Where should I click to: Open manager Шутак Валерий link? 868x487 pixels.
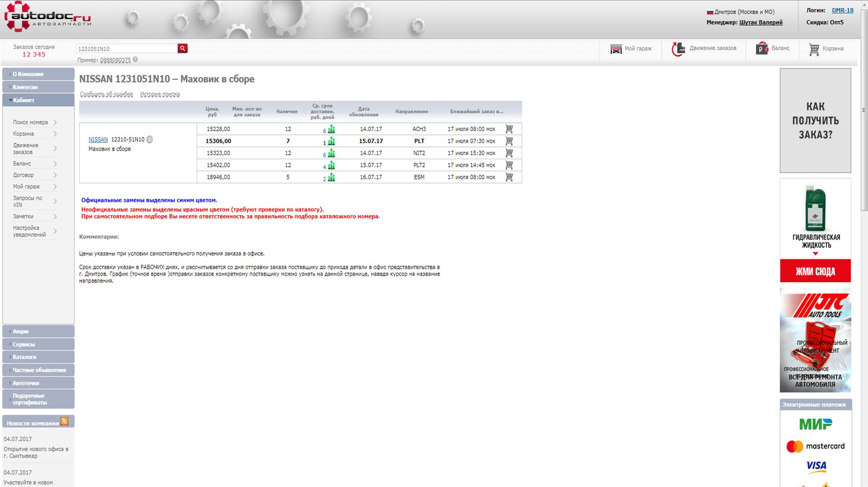click(761, 23)
